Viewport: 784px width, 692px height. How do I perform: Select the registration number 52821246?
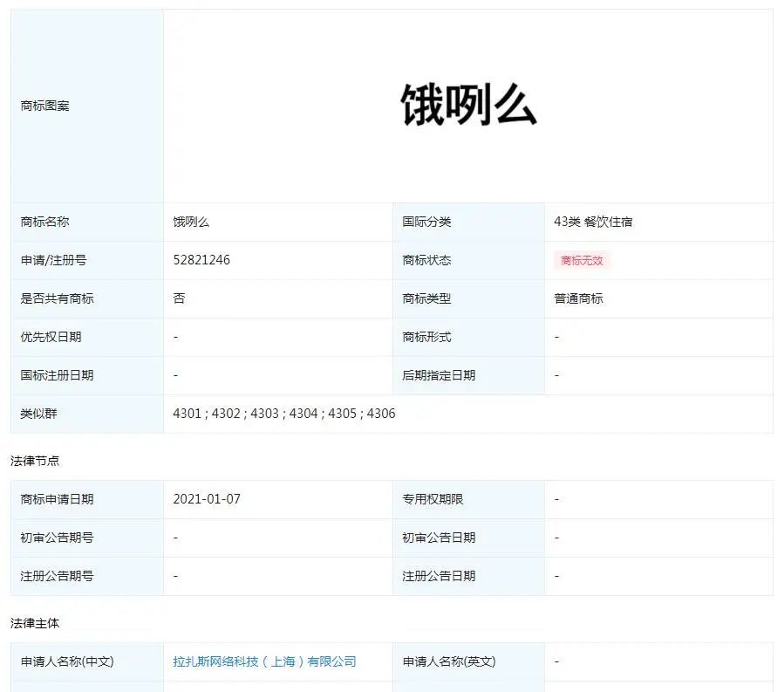coord(201,260)
